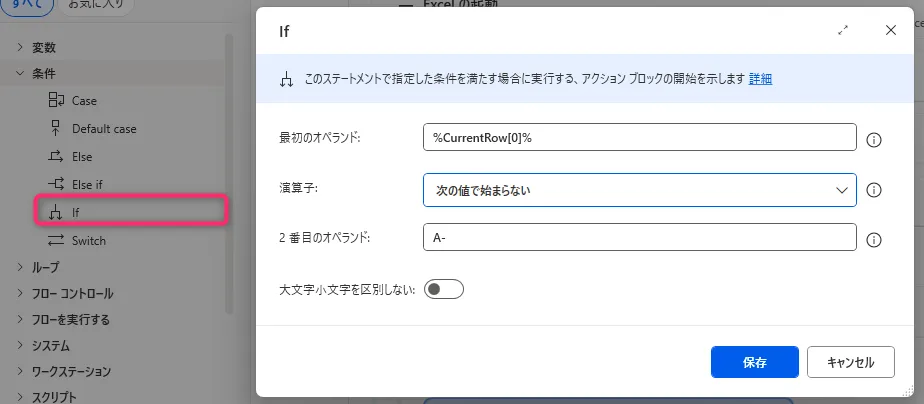Toggle the case-insensitive switch
This screenshot has height=404, width=924.
[444, 290]
